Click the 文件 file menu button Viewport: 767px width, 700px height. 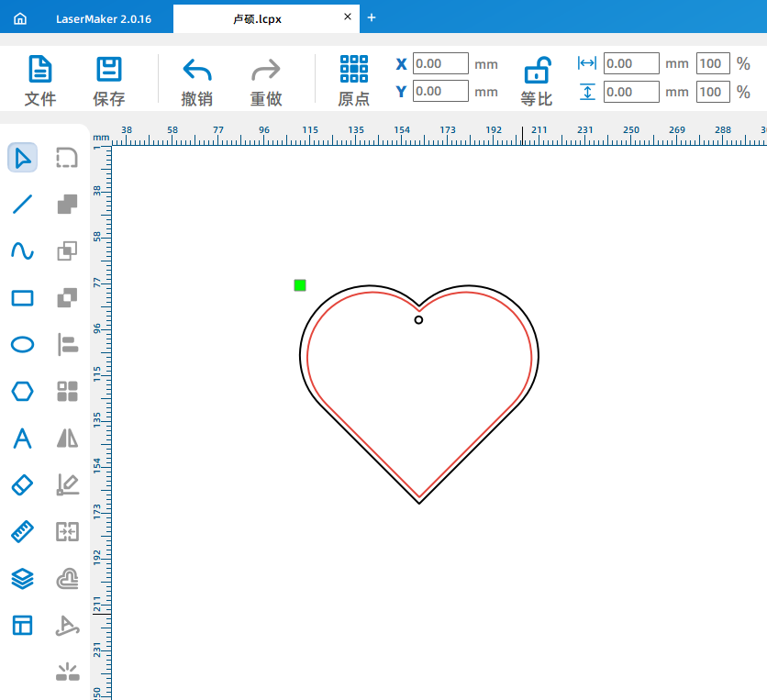[40, 81]
